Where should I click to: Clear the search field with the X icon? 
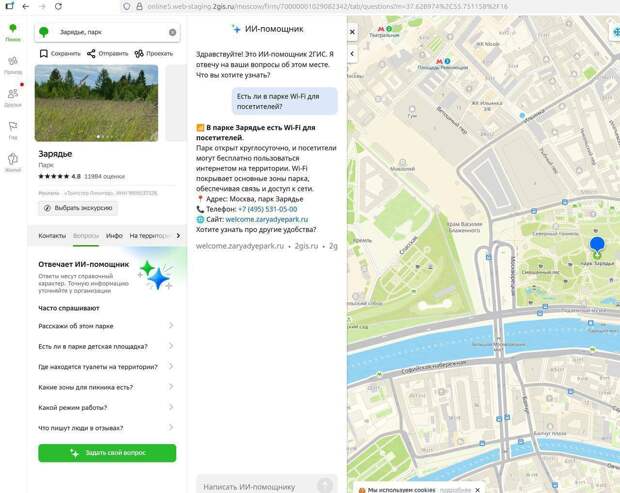[x=172, y=32]
